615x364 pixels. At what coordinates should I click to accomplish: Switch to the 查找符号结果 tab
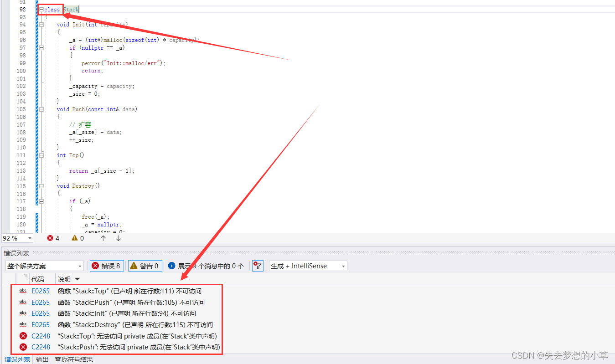pos(74,359)
